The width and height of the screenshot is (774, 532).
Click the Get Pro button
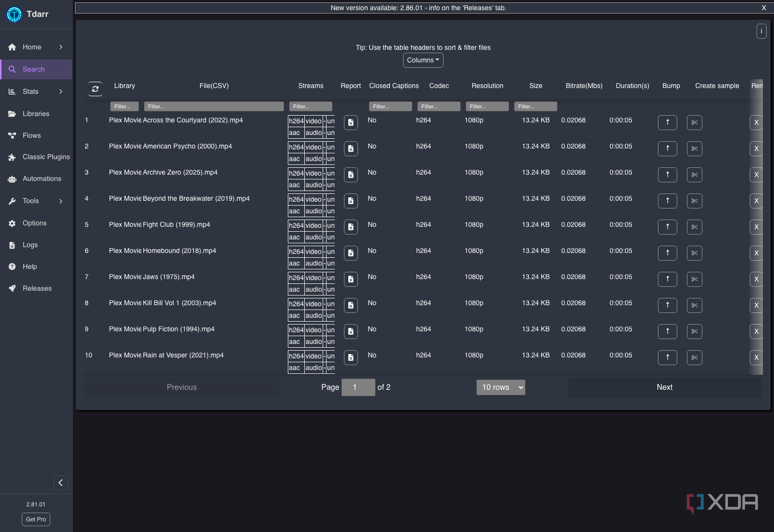click(36, 519)
